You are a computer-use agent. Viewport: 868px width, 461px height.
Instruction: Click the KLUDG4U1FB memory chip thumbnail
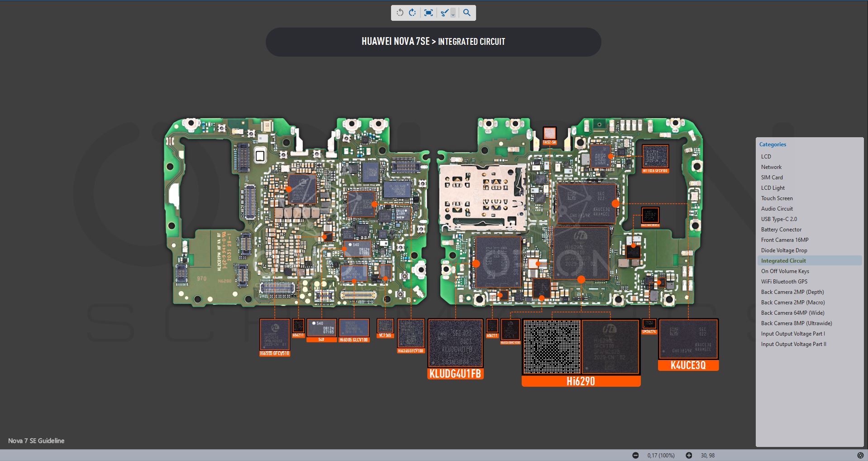[455, 343]
